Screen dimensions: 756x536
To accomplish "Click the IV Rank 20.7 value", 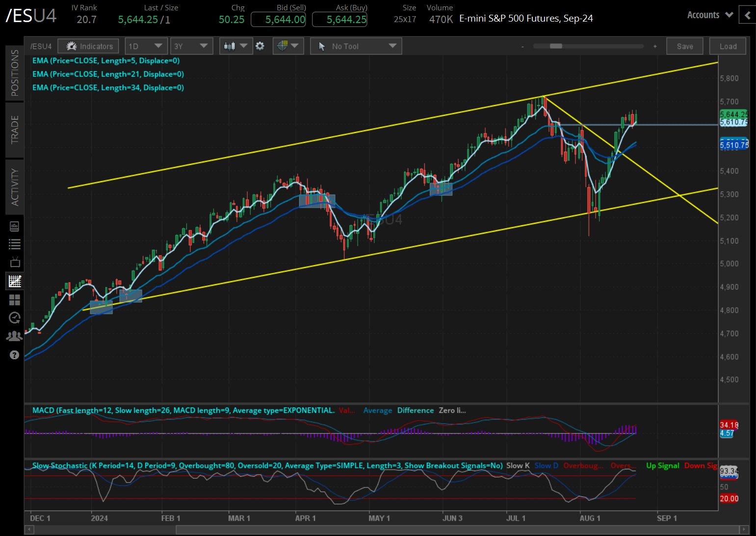I will point(87,20).
